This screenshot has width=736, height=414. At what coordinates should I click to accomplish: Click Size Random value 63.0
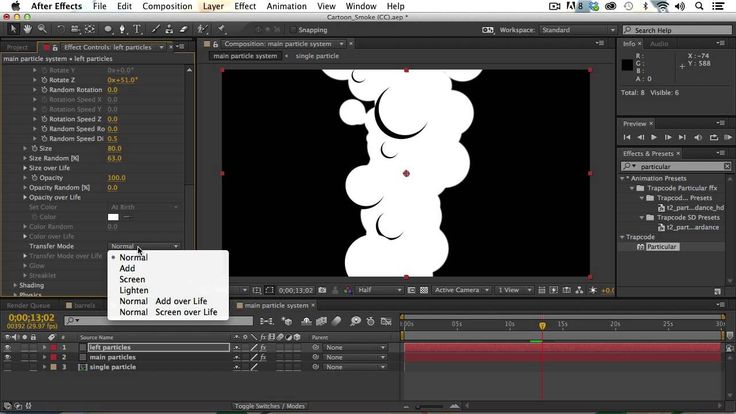click(114, 158)
